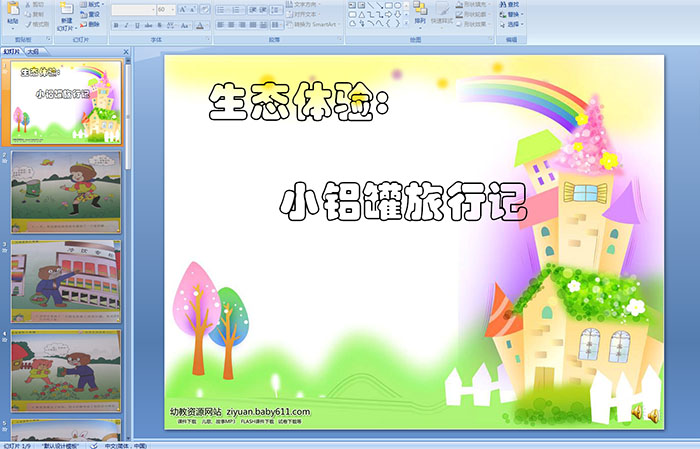Toggle Italic formatting
The width and height of the screenshot is (700, 449).
(126, 25)
